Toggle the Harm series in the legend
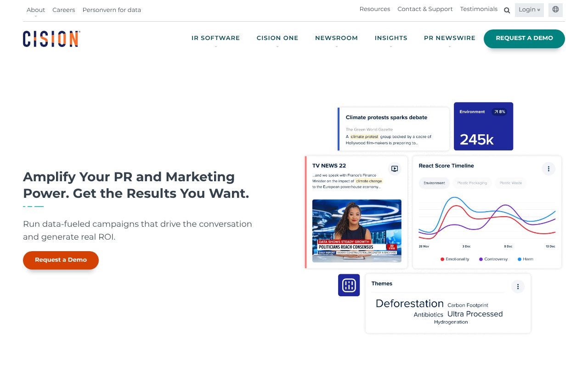 [x=523, y=259]
